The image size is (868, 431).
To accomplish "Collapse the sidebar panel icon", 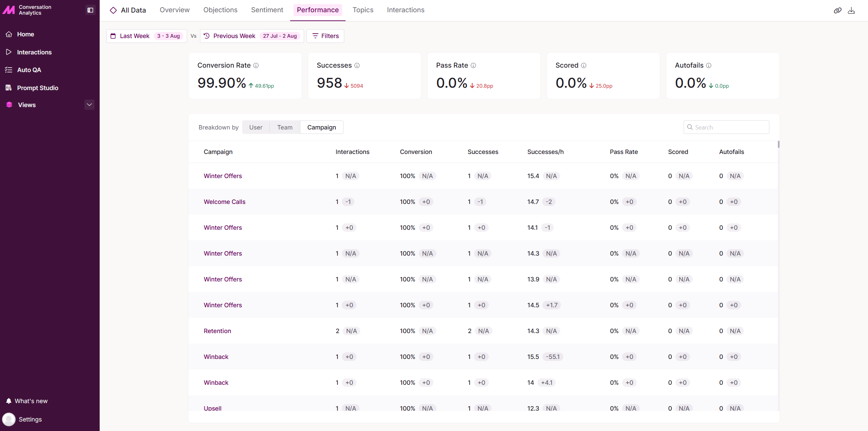I will (90, 10).
